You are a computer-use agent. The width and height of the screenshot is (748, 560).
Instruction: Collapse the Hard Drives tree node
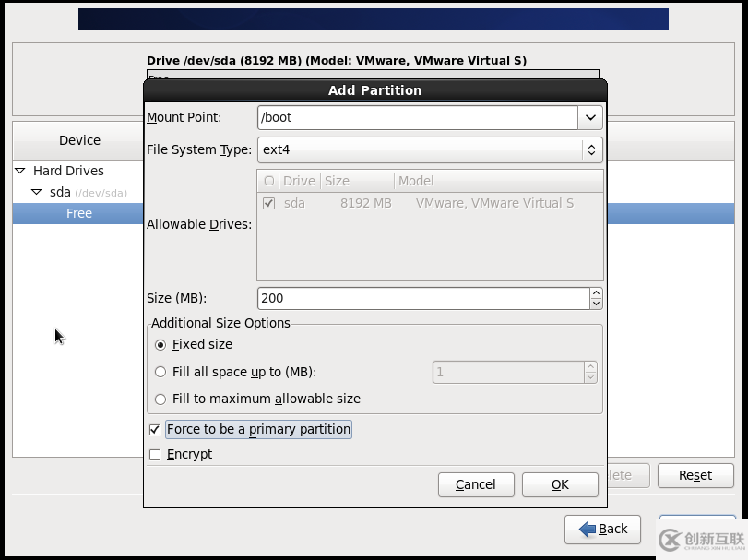coord(20,171)
